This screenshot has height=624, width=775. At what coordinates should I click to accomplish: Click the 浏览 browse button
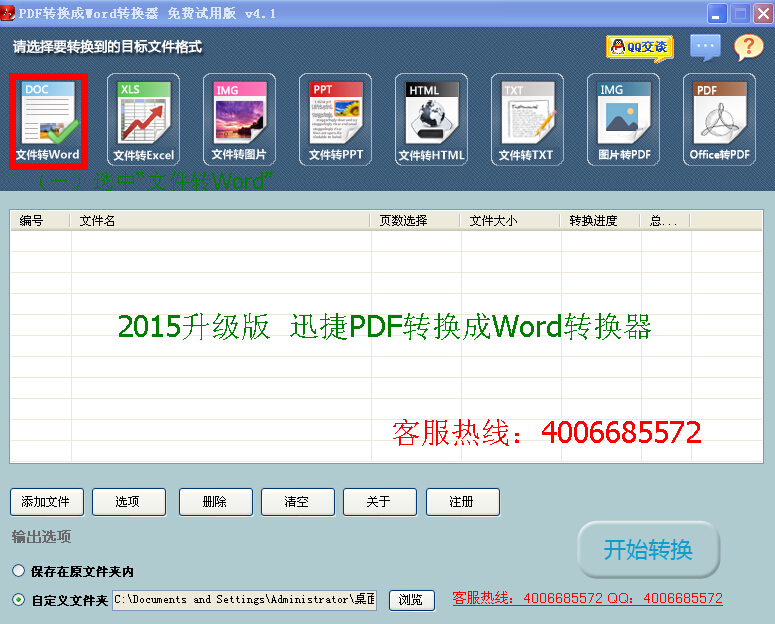[412, 600]
